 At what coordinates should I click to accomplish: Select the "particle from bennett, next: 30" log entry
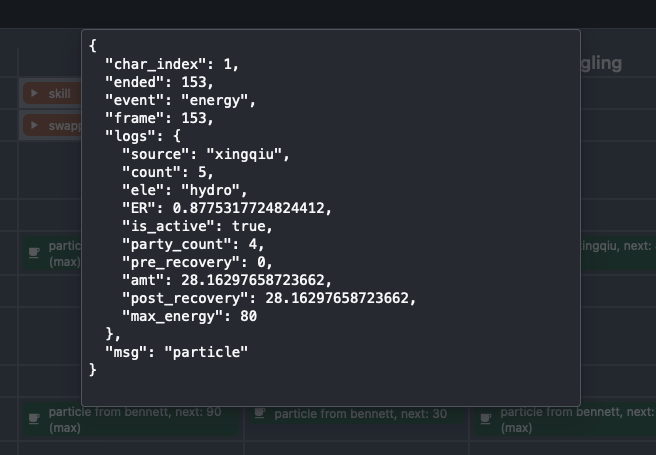click(x=360, y=413)
